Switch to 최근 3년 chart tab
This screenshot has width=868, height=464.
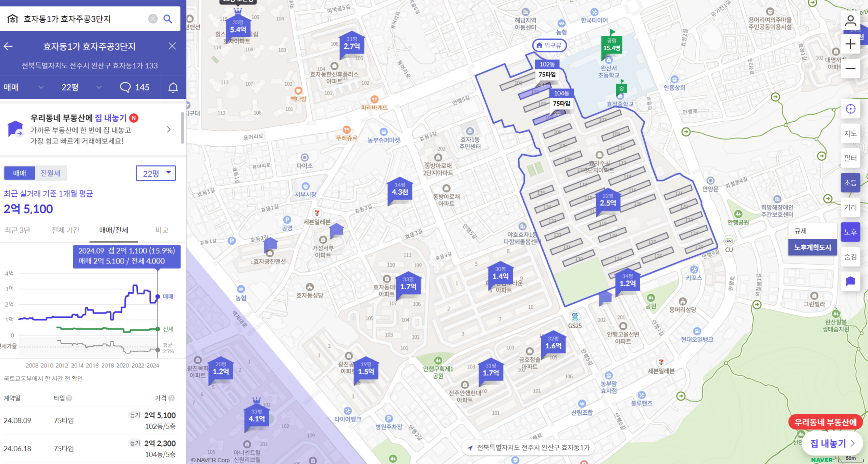[17, 230]
